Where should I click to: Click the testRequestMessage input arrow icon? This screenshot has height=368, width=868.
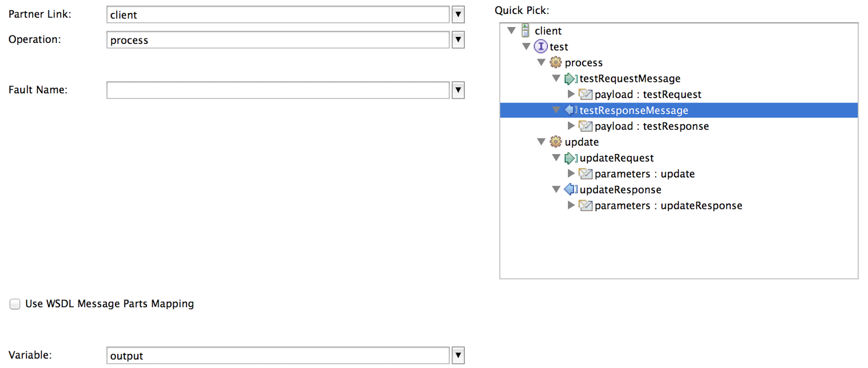click(570, 79)
